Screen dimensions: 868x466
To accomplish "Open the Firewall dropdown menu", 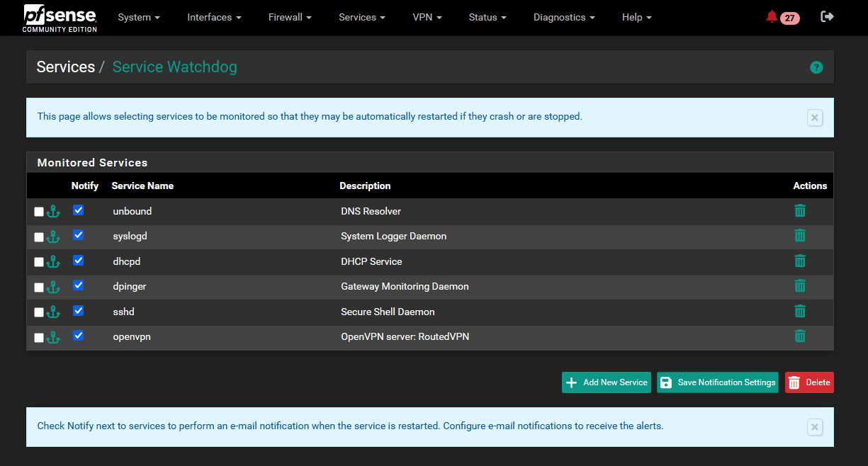I will [x=290, y=17].
